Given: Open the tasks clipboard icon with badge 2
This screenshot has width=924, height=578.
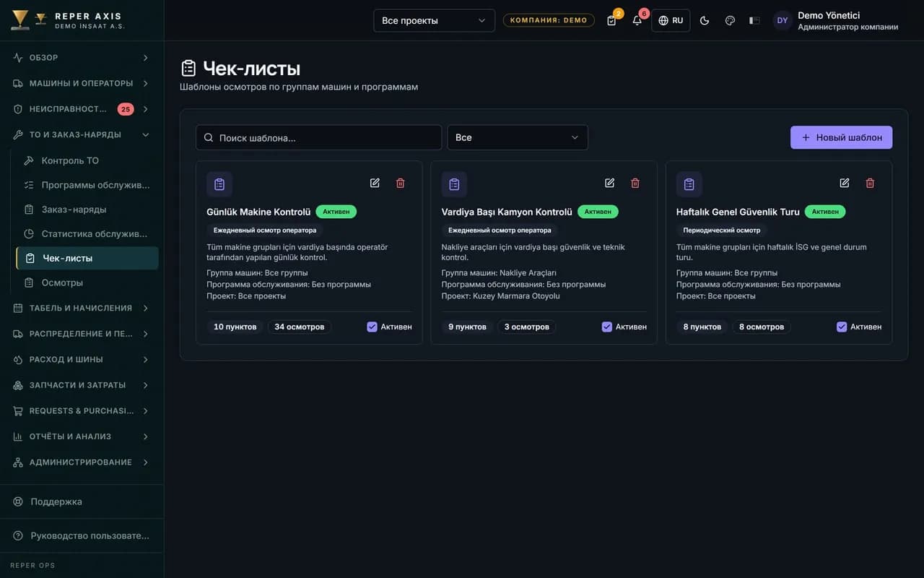Looking at the screenshot, I should (x=612, y=20).
